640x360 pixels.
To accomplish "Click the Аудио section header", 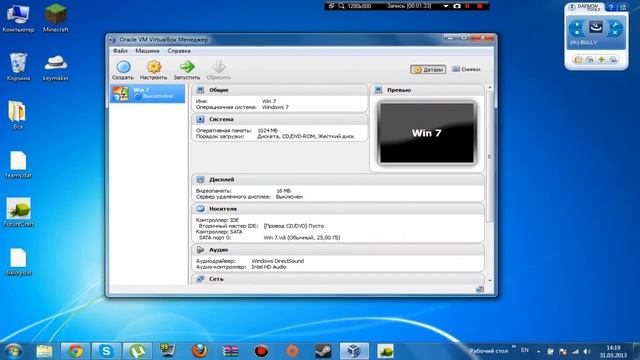I will coord(338,250).
